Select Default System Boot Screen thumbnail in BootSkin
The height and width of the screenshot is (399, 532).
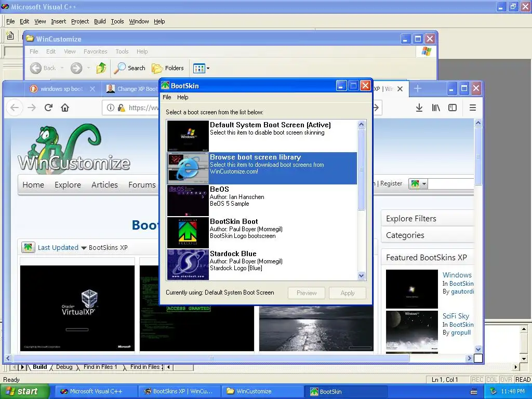(x=188, y=136)
